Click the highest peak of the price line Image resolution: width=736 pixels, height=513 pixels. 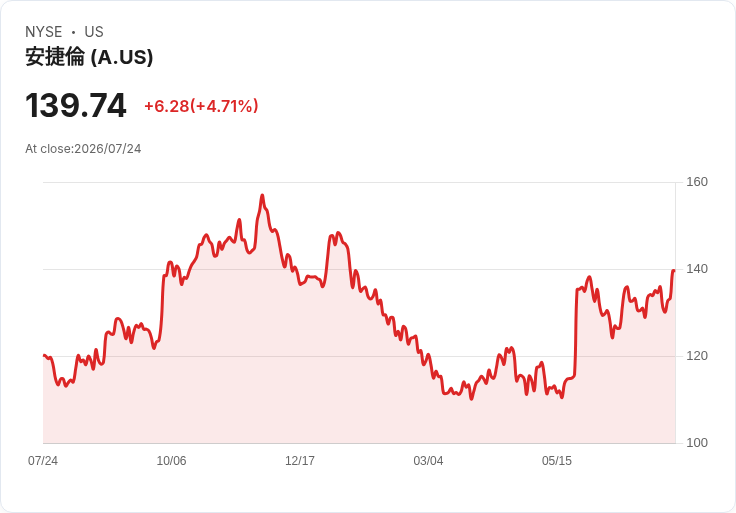pyautogui.click(x=262, y=195)
